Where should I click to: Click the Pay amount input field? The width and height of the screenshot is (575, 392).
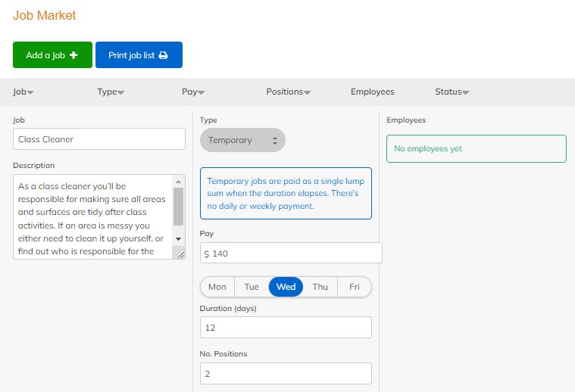pyautogui.click(x=291, y=254)
